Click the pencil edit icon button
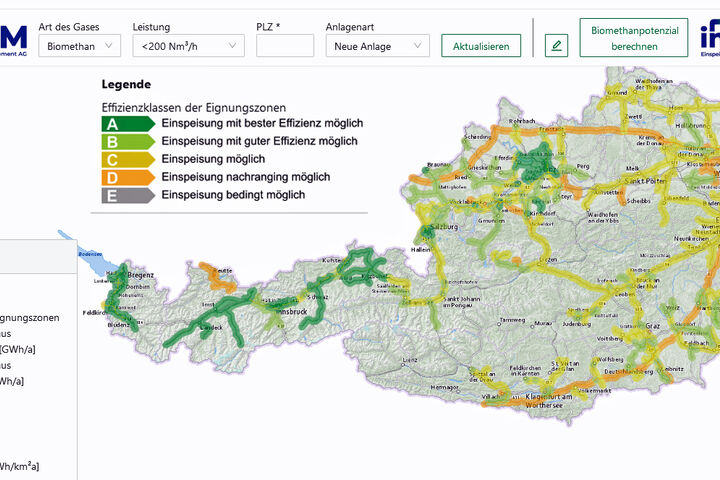 [556, 46]
